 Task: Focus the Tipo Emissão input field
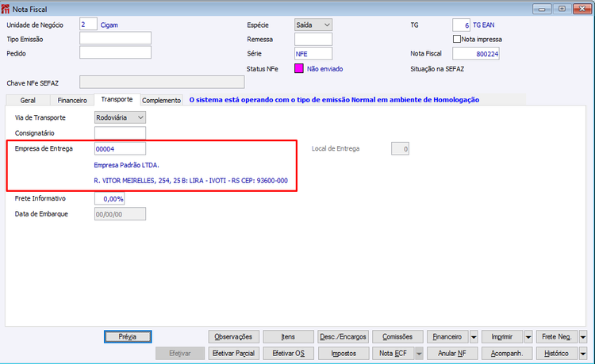tap(115, 38)
